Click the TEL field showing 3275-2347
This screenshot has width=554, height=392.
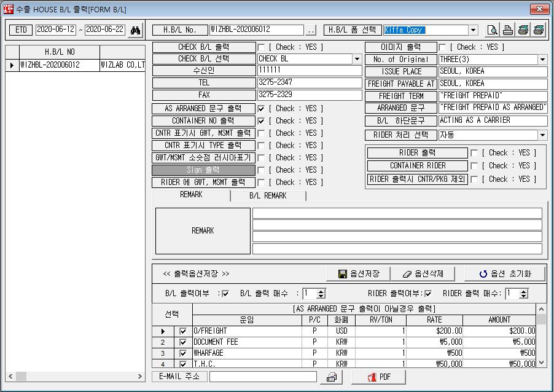(x=310, y=83)
